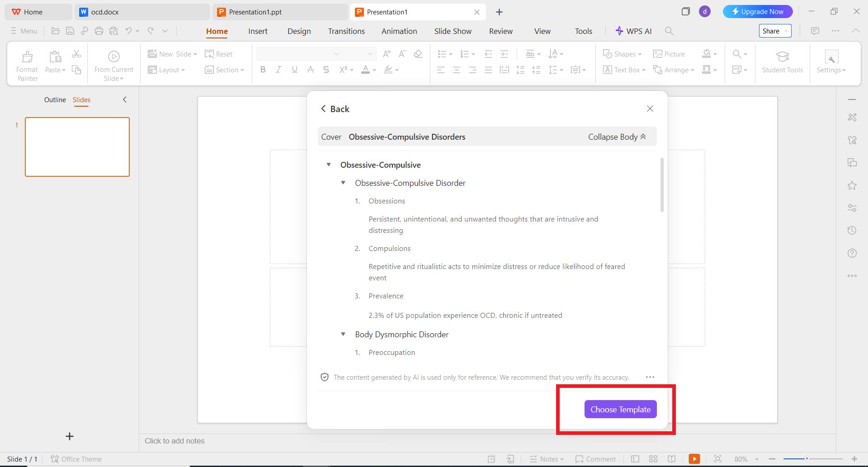Image resolution: width=868 pixels, height=467 pixels.
Task: Collapse Body Dysmorphic Disorder outline section
Action: (343, 334)
